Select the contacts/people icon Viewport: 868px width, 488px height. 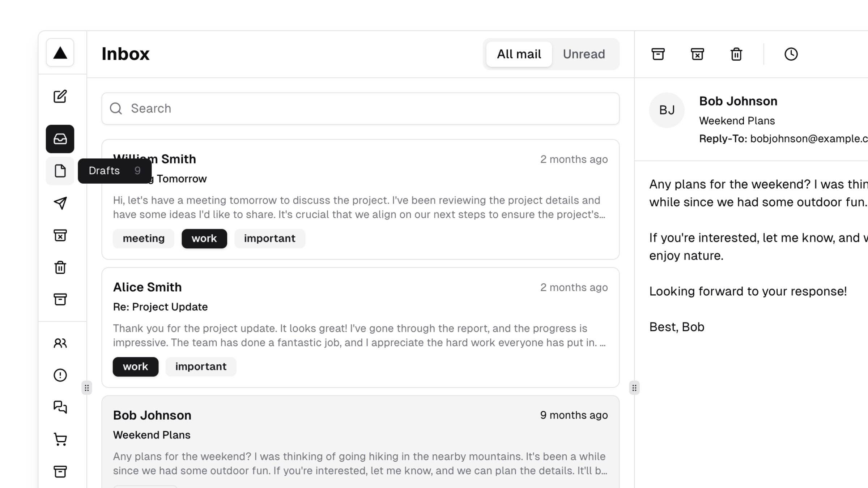click(x=60, y=343)
